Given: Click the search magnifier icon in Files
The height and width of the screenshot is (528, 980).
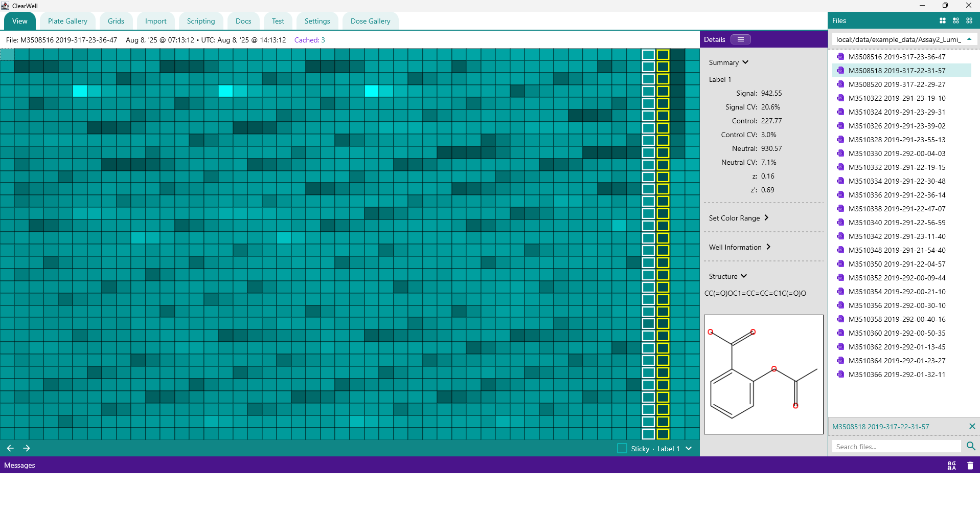Looking at the screenshot, I should [x=971, y=446].
